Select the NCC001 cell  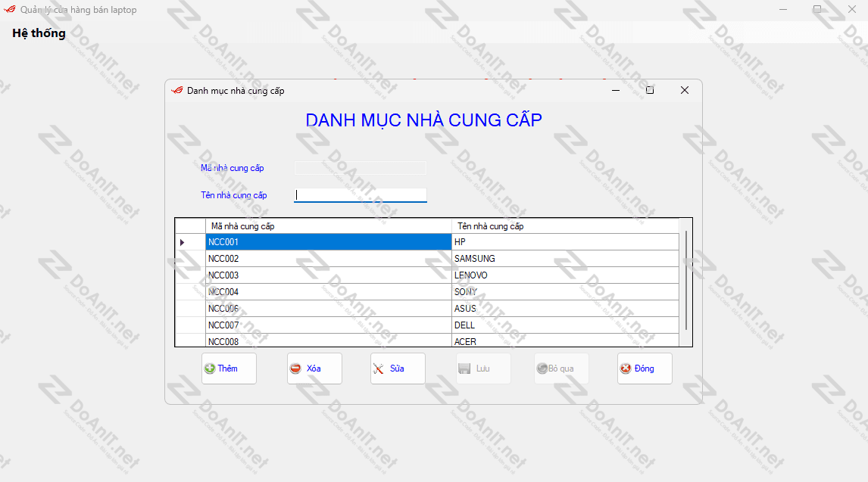pos(328,242)
